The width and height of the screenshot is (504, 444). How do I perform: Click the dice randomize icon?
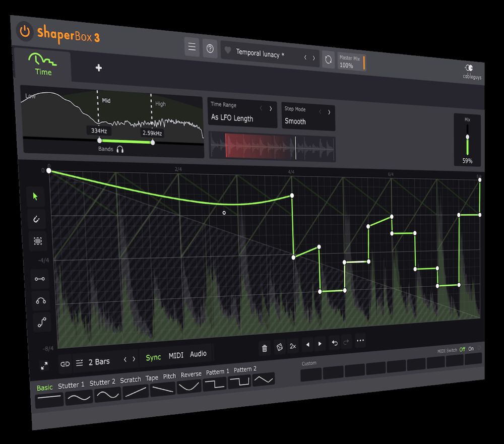(x=279, y=347)
